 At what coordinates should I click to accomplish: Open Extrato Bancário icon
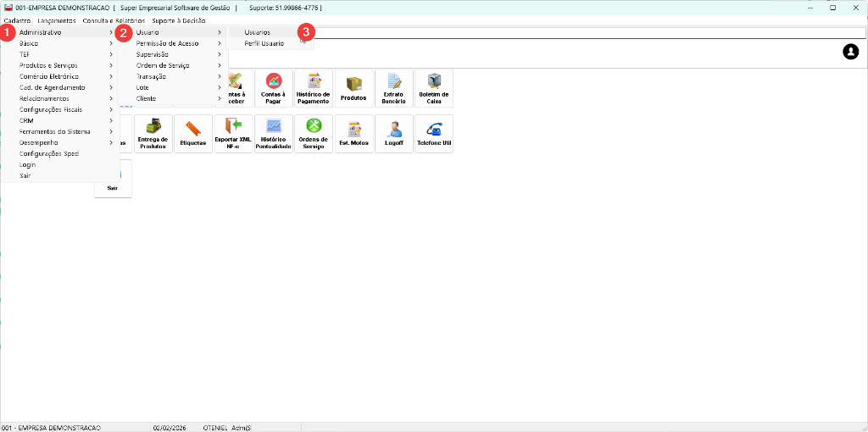[393, 87]
